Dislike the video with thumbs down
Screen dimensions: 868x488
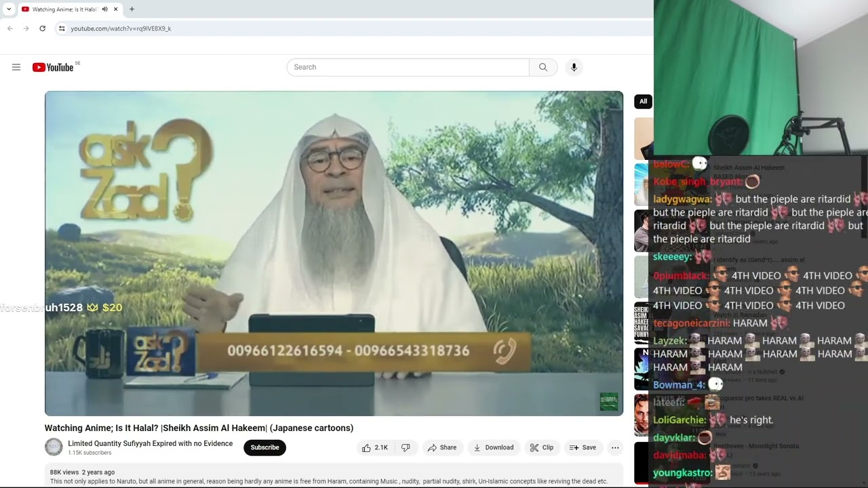[406, 447]
